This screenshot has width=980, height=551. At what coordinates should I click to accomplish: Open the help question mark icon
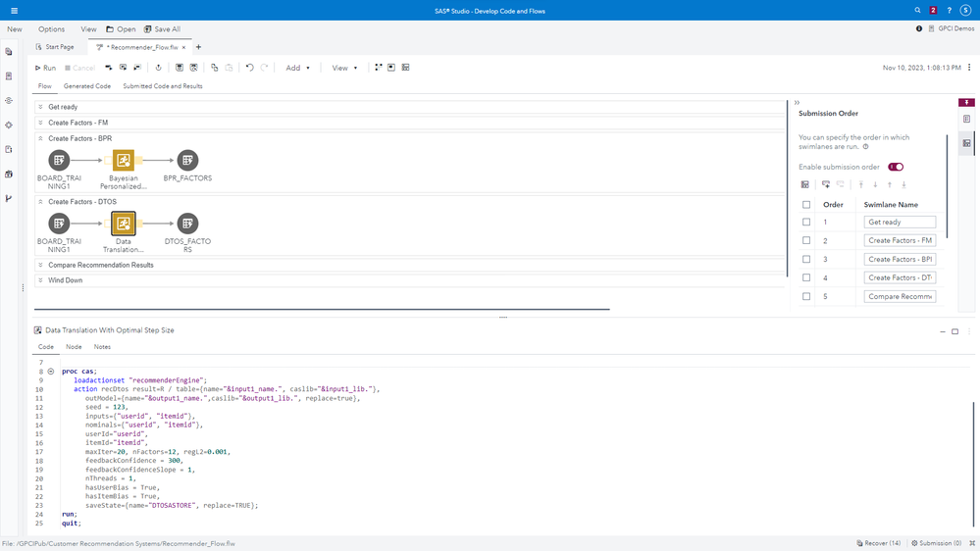949,11
